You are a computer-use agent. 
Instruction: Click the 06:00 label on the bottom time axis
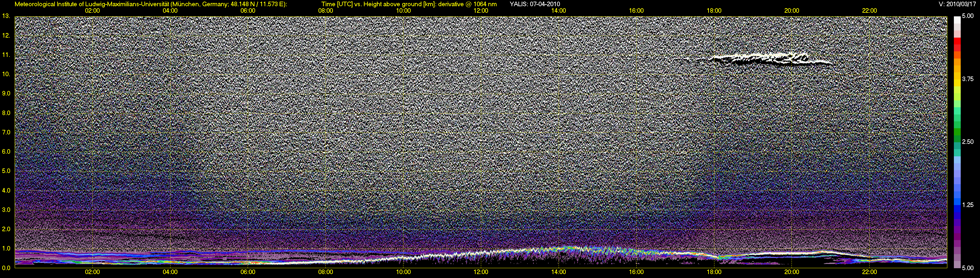[x=248, y=272]
